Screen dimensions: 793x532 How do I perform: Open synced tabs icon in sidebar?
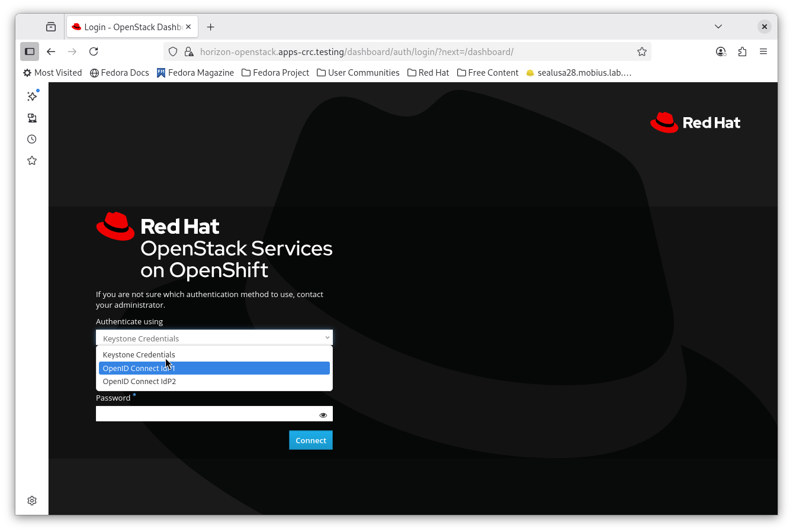[x=32, y=118]
